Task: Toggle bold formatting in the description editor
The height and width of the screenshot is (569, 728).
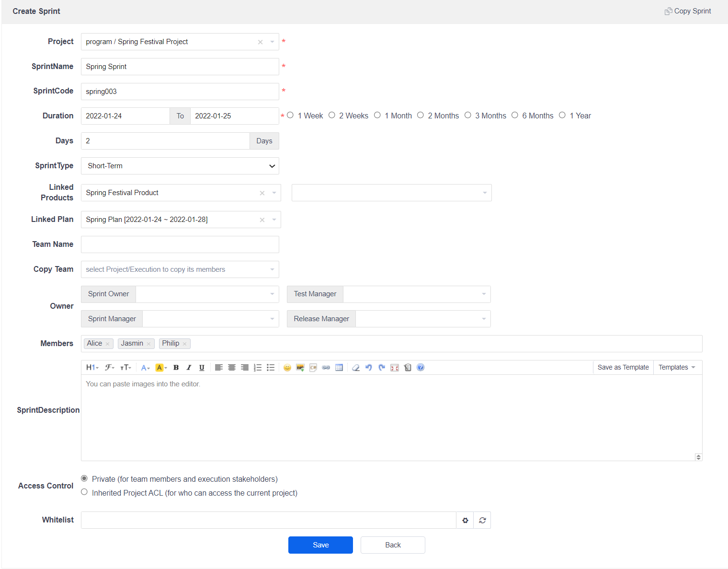Action: click(x=176, y=368)
